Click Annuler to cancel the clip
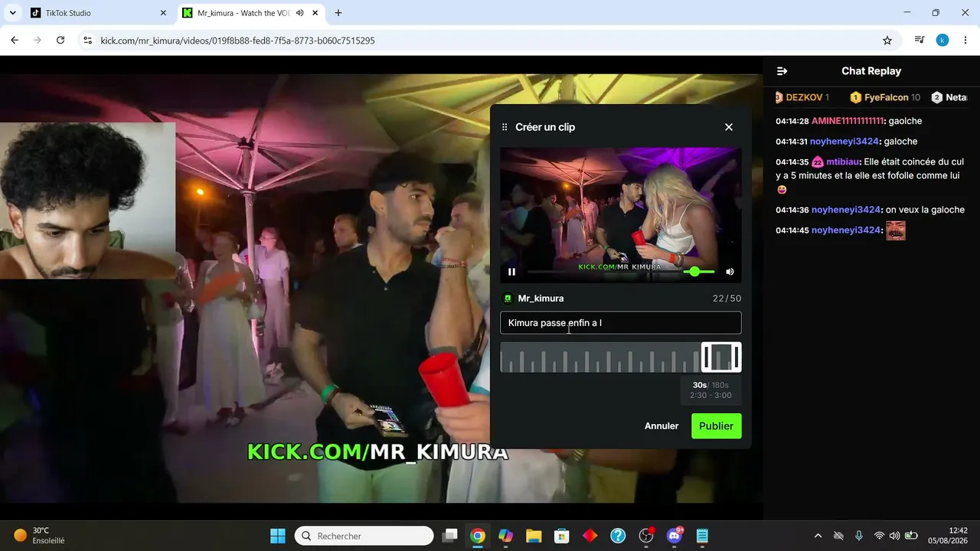Image resolution: width=980 pixels, height=551 pixels. pyautogui.click(x=661, y=426)
